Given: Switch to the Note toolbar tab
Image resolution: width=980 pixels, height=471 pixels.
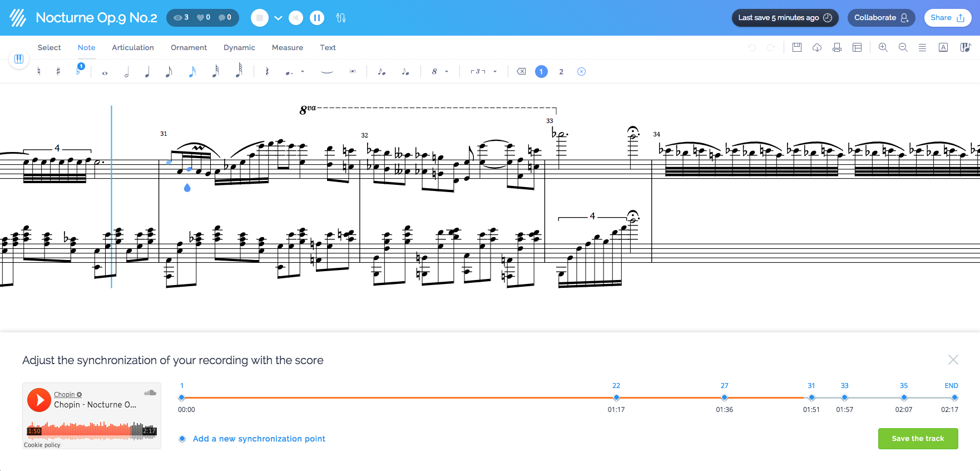Looking at the screenshot, I should point(86,47).
